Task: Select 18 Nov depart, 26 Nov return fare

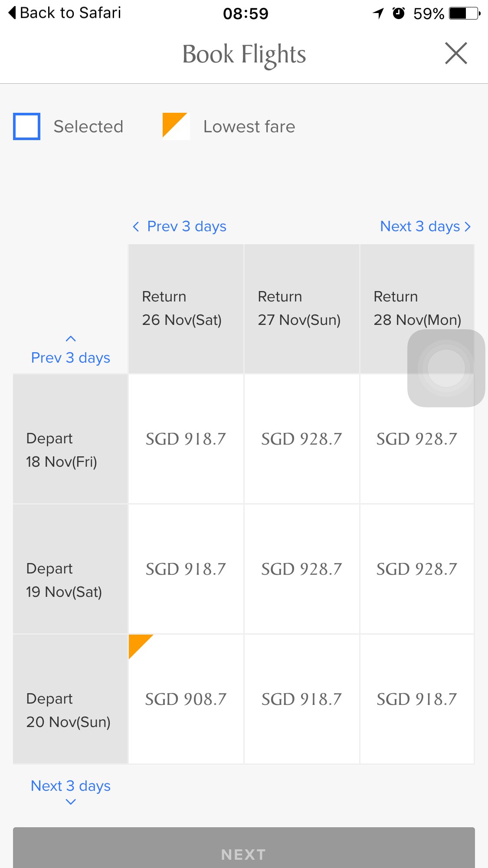Action: 186,439
